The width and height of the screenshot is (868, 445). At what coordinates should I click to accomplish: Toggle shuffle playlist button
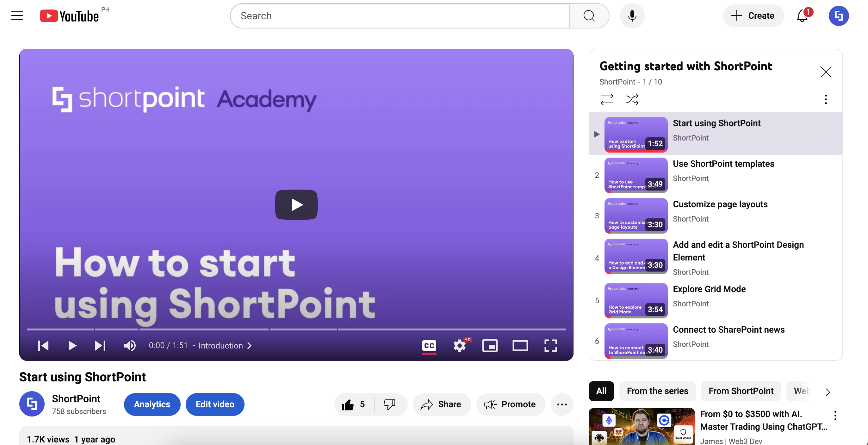pos(632,99)
